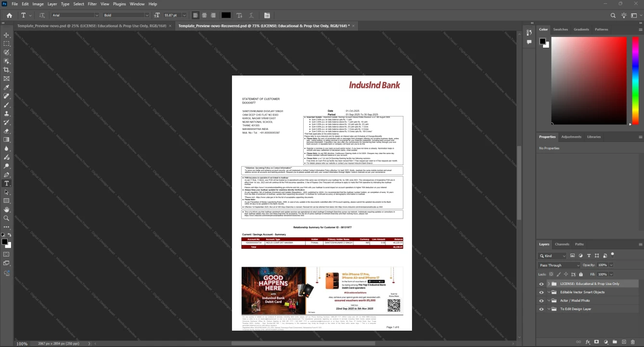This screenshot has height=347, width=644.
Task: Toggle filter for pixel layers
Action: point(573,256)
